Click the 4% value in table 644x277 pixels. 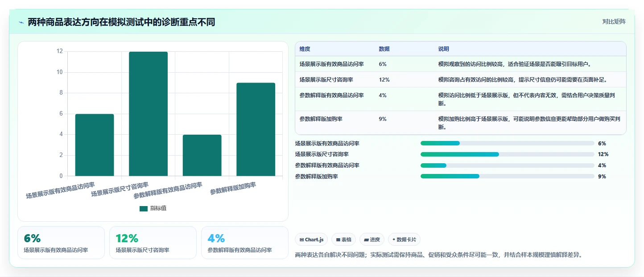pyautogui.click(x=383, y=95)
